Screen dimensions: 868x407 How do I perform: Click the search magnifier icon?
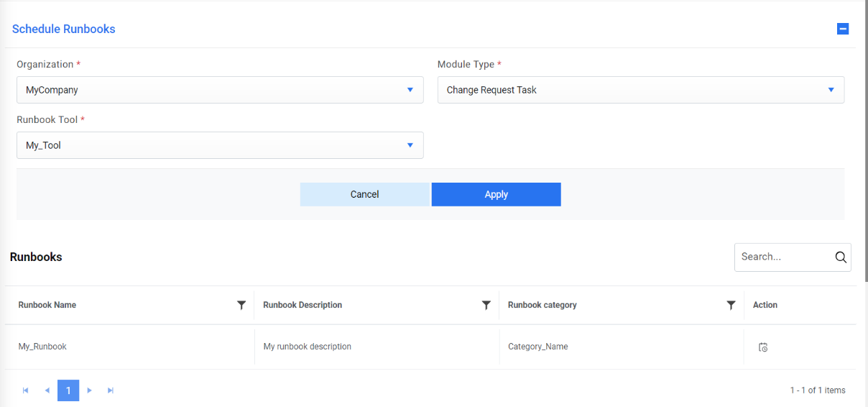coord(841,257)
